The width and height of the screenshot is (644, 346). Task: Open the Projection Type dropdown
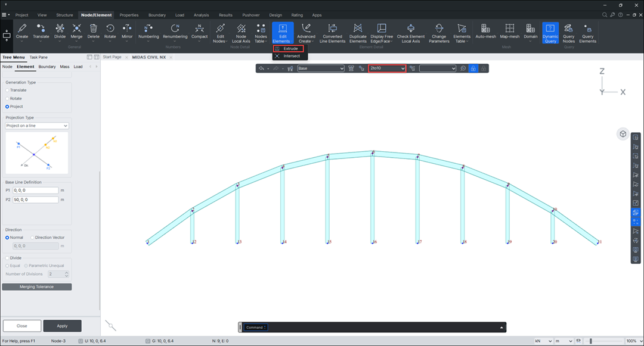36,126
